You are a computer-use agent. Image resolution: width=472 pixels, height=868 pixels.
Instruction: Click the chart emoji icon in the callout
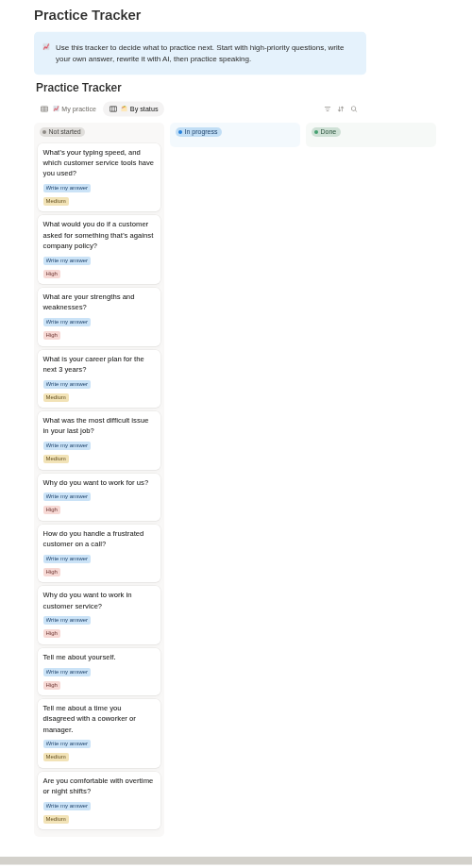(x=46, y=47)
